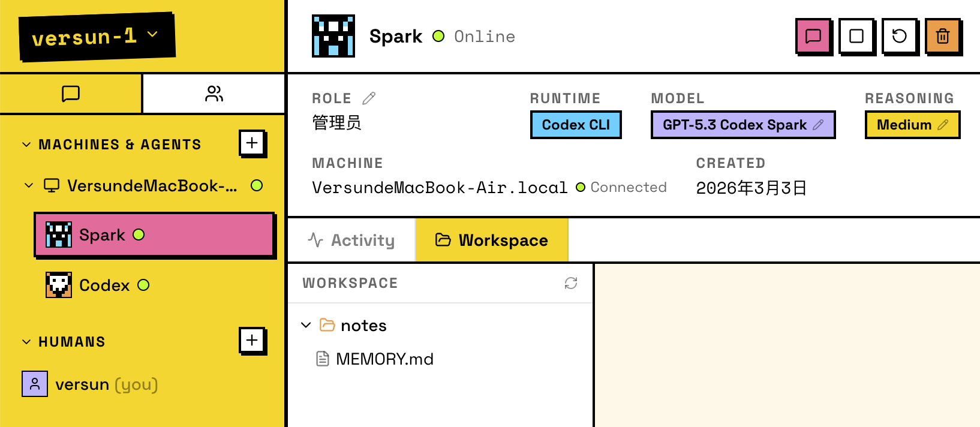Switch to the chat tab in sidebar

coord(71,94)
